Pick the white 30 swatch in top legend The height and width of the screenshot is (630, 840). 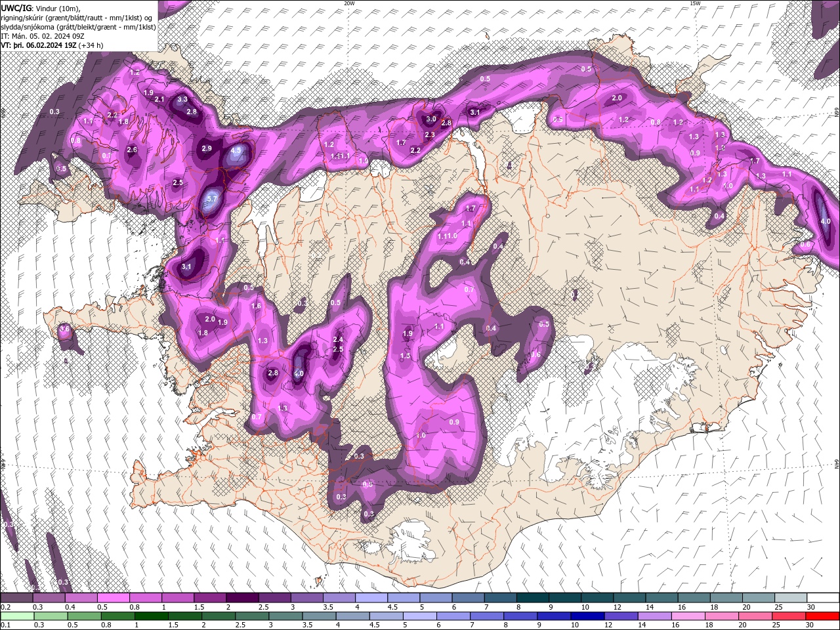(x=822, y=598)
